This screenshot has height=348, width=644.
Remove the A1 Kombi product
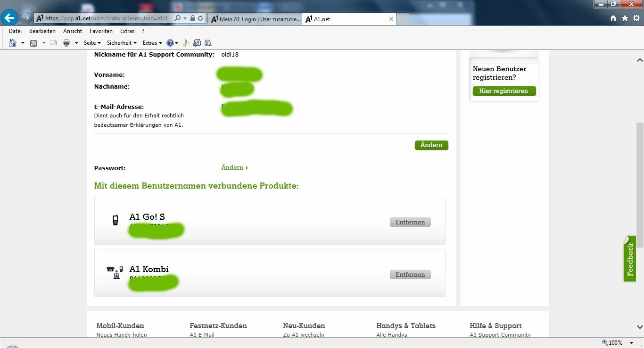coord(410,274)
